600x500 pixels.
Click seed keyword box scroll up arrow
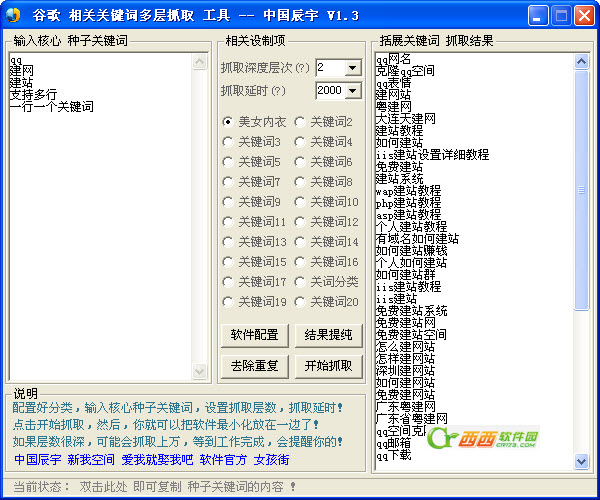[x=199, y=62]
